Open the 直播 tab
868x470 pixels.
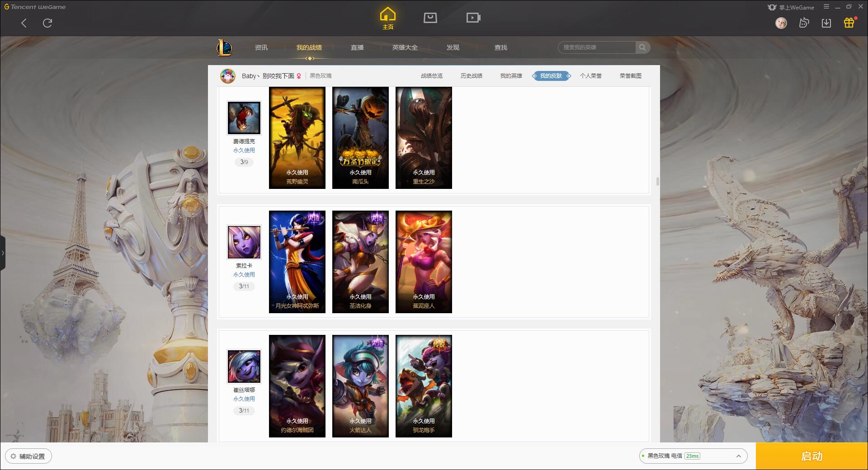(x=357, y=47)
